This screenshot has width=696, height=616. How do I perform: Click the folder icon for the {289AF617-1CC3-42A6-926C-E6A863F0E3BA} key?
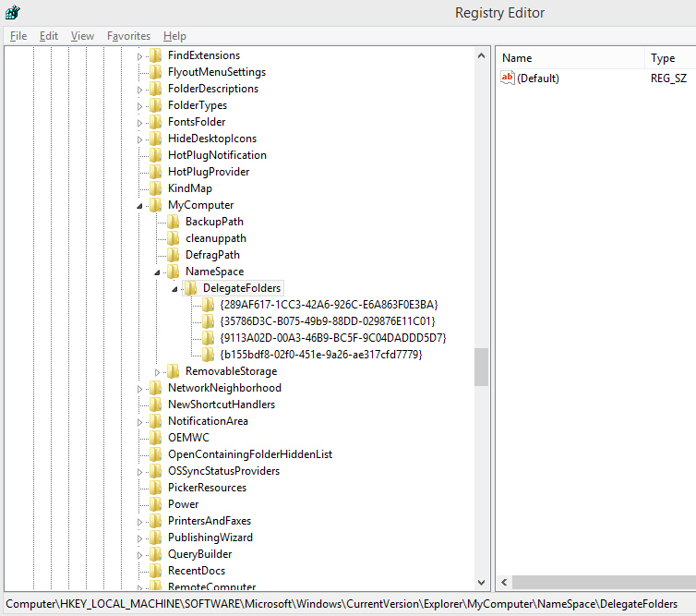click(x=209, y=305)
